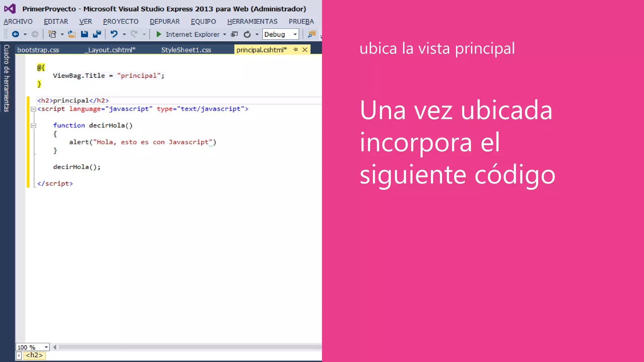Click the Save icon
Viewport: 644px width, 362px height.
[x=84, y=34]
